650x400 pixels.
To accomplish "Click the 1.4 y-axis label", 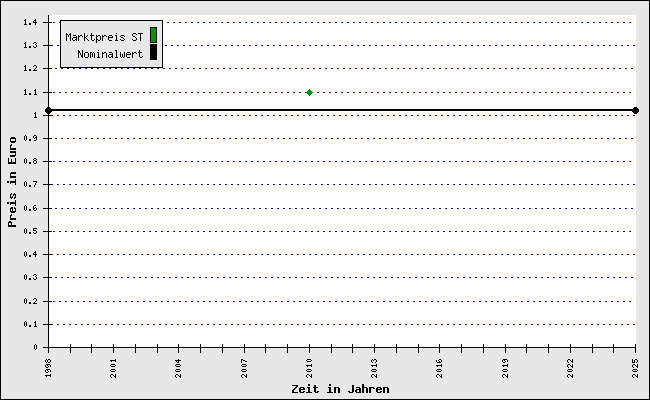I will [x=30, y=22].
